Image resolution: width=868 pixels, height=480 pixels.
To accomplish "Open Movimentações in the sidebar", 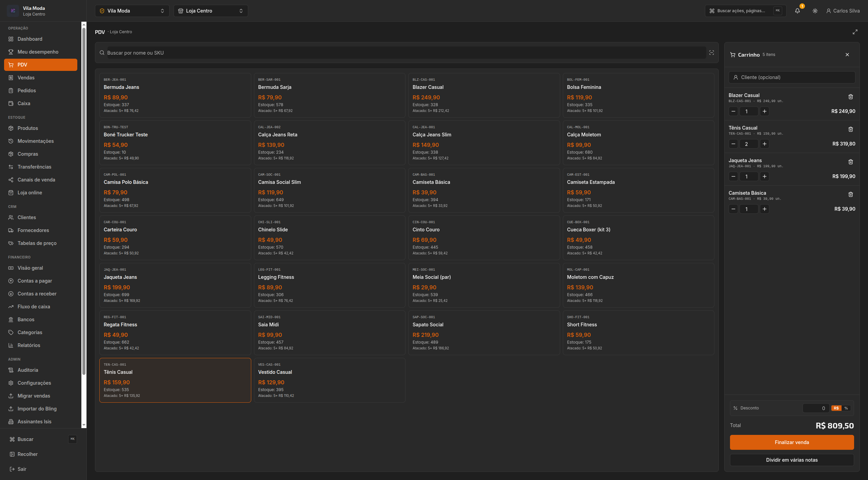I will pos(41,141).
